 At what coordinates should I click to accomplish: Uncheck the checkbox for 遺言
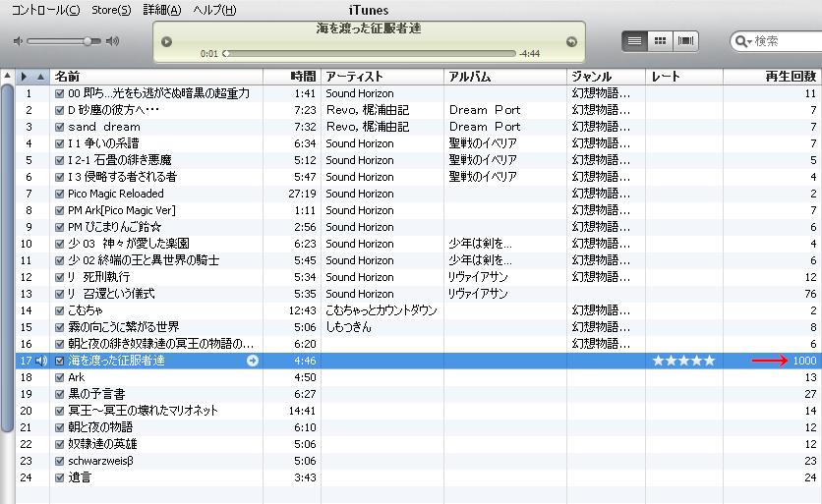point(59,477)
